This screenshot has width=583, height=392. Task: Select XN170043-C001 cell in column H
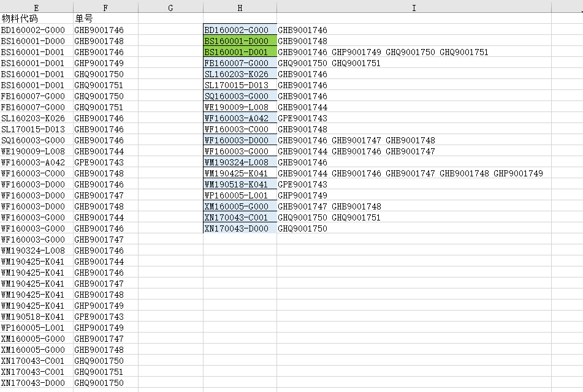point(240,217)
